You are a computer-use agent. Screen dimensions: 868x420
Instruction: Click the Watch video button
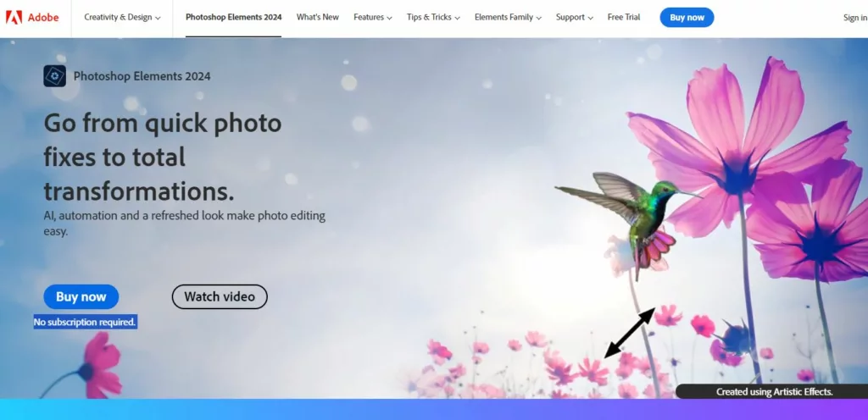coord(220,296)
